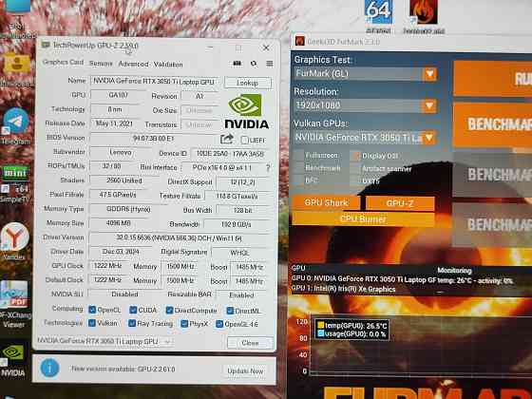This screenshot has height=399, width=532.
Task: Click the Lookup button
Action: [248, 83]
